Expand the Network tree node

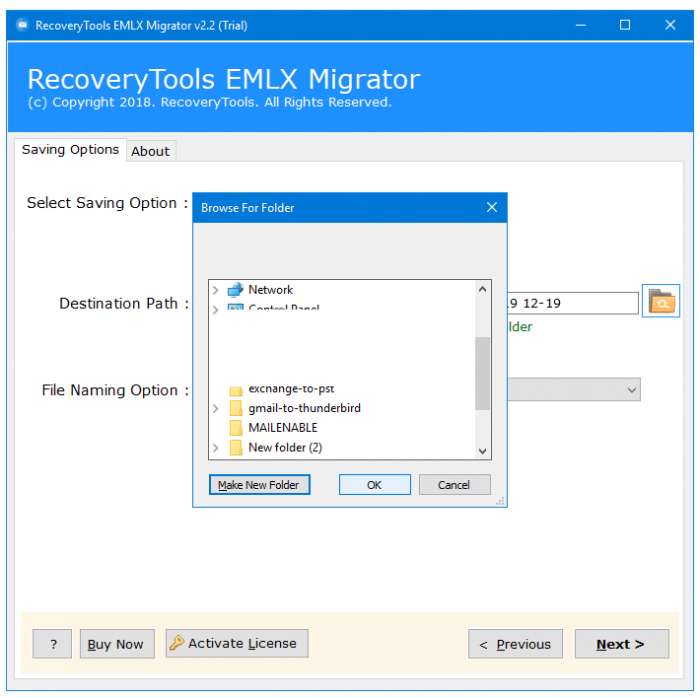point(216,290)
